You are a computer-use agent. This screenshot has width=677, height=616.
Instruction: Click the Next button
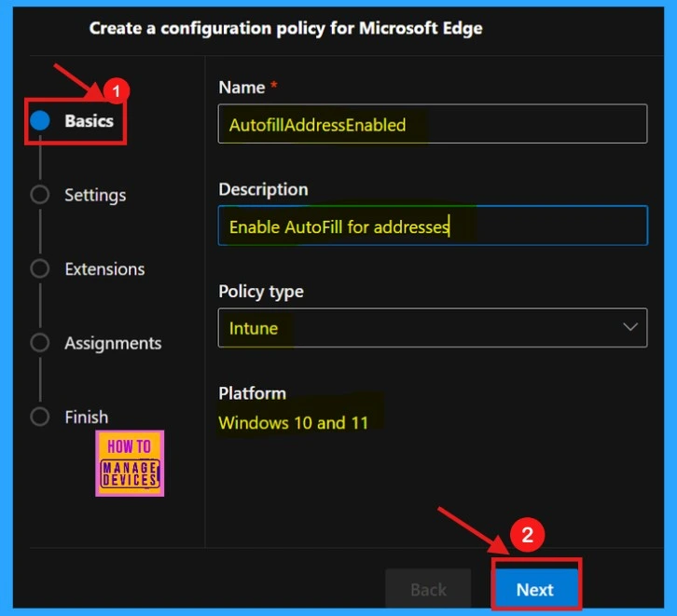coord(535,588)
